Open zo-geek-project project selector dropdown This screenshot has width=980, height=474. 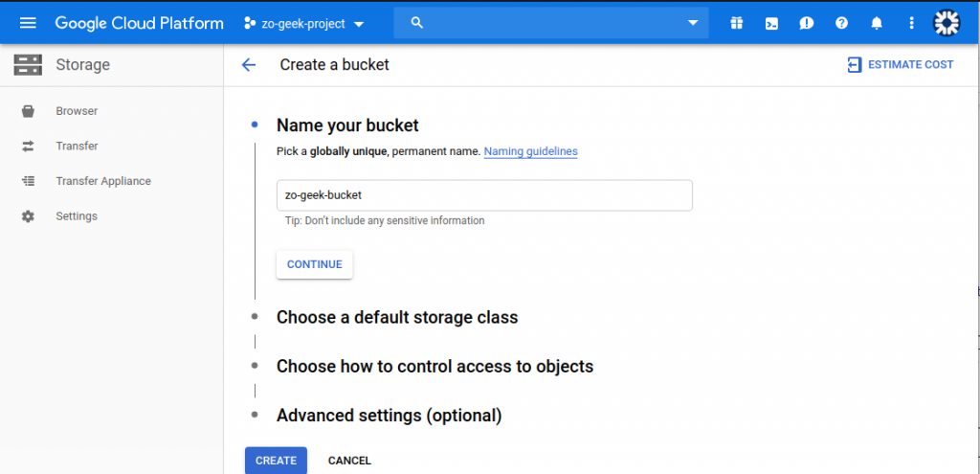303,24
